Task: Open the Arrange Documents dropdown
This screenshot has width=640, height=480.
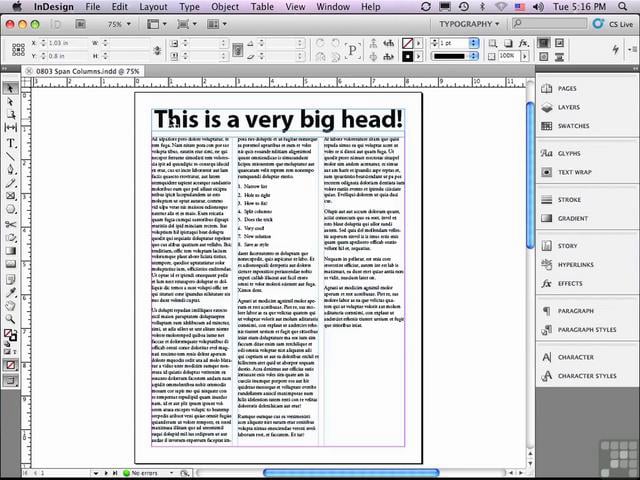Action: (217, 24)
